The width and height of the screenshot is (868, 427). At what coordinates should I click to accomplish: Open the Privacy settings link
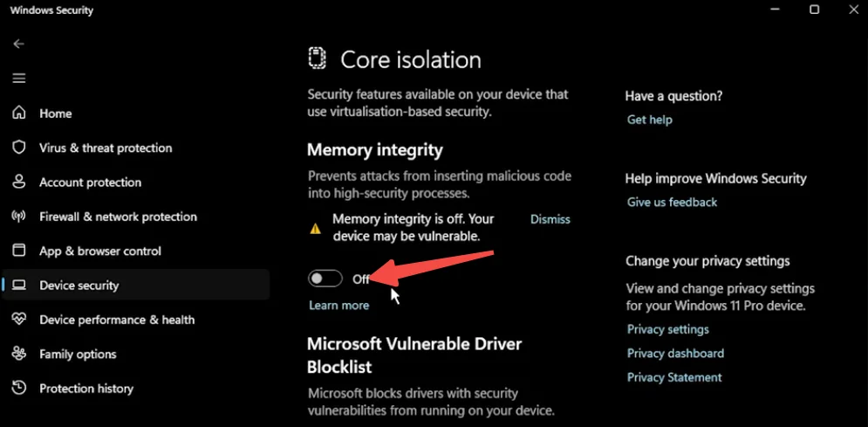click(667, 329)
